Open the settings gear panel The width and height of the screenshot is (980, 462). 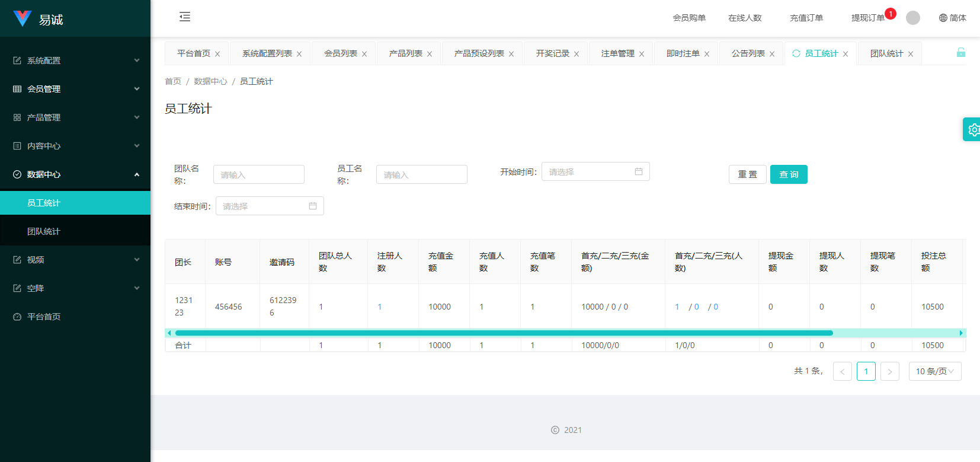coord(972,129)
